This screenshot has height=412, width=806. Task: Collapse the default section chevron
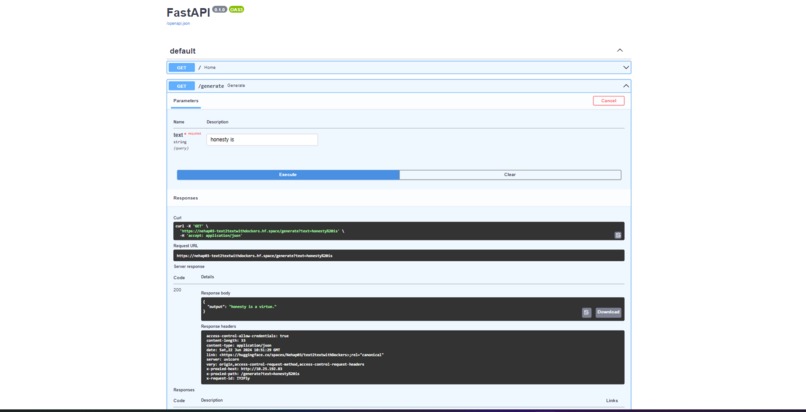(620, 50)
